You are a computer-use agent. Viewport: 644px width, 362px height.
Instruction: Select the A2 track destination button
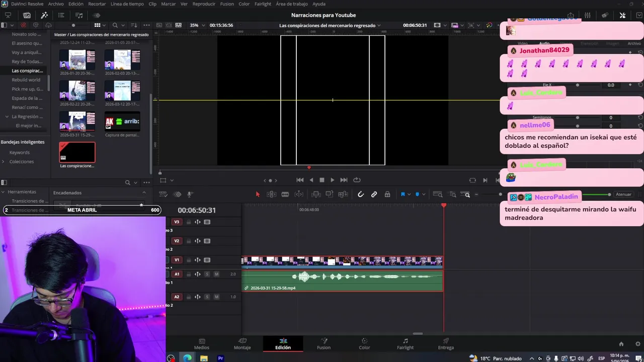tap(177, 297)
